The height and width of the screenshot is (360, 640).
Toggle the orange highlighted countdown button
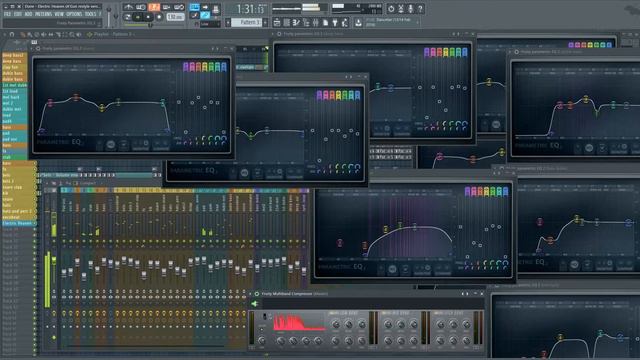(x=154, y=7)
